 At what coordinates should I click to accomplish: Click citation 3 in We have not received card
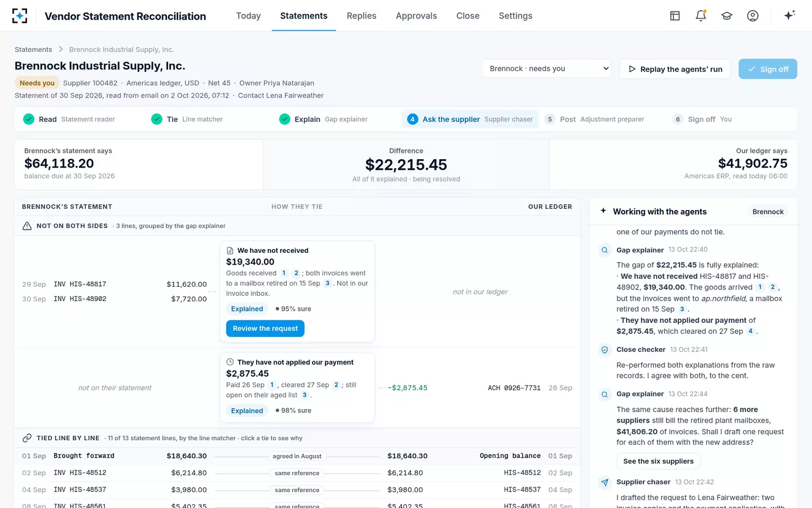point(328,283)
